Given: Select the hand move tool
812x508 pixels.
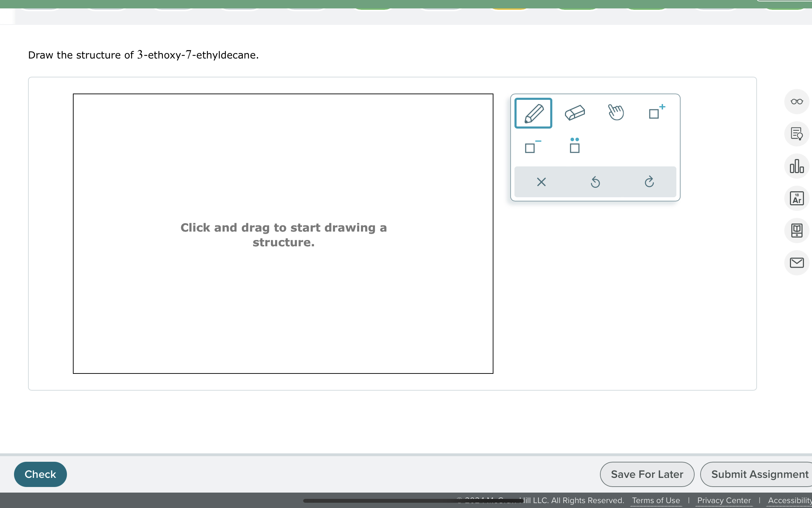Looking at the screenshot, I should pyautogui.click(x=616, y=112).
